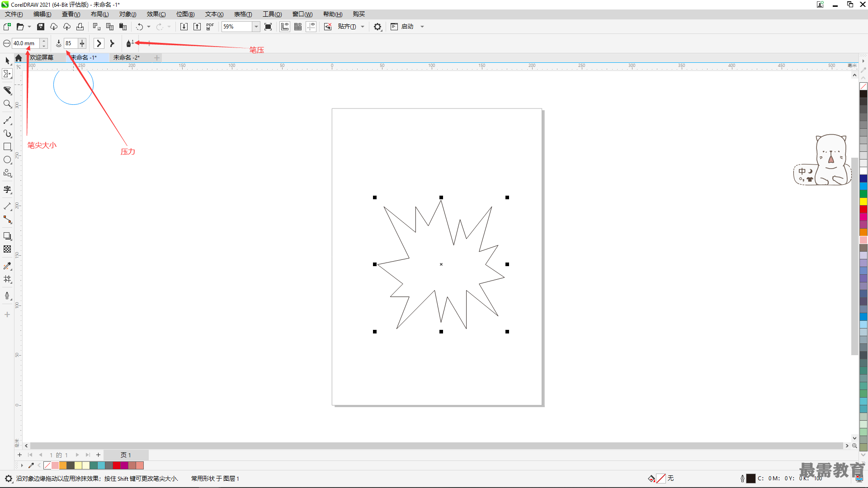
Task: Select the Text tool
Action: point(7,190)
